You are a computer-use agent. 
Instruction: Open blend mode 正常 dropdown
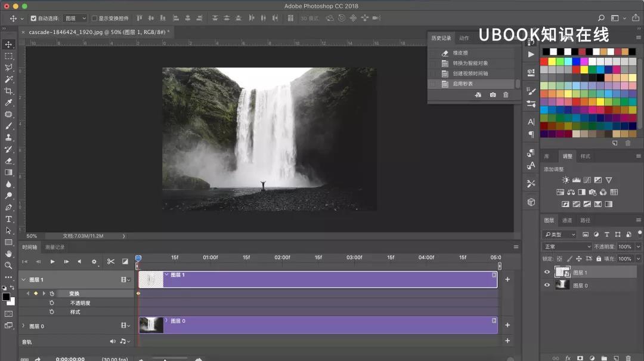567,246
